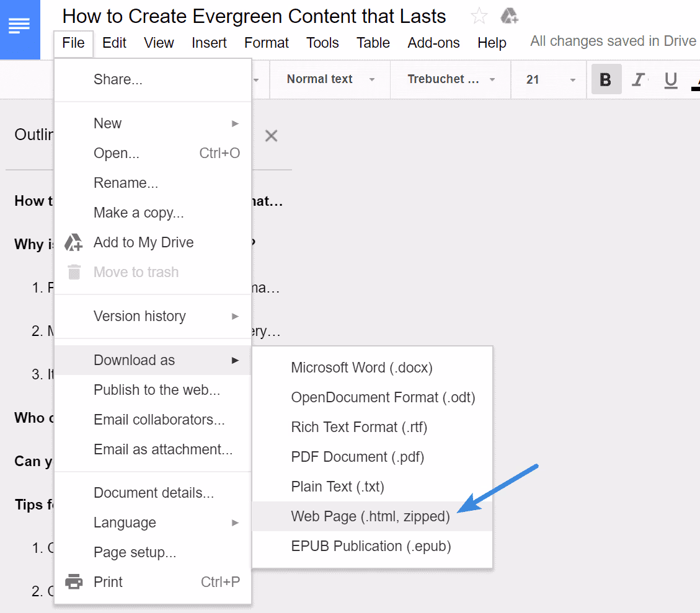This screenshot has height=613, width=700.
Task: Open the Add-ons menu
Action: click(433, 43)
